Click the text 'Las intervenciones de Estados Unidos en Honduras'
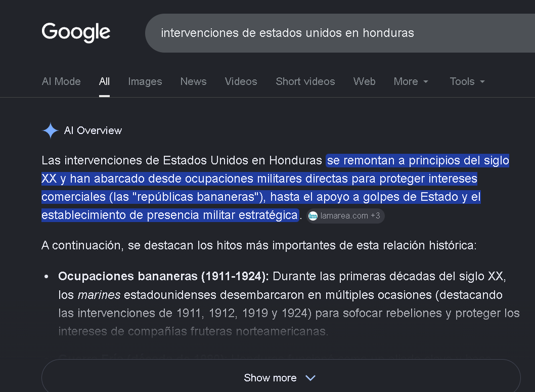535x392 pixels. click(182, 161)
